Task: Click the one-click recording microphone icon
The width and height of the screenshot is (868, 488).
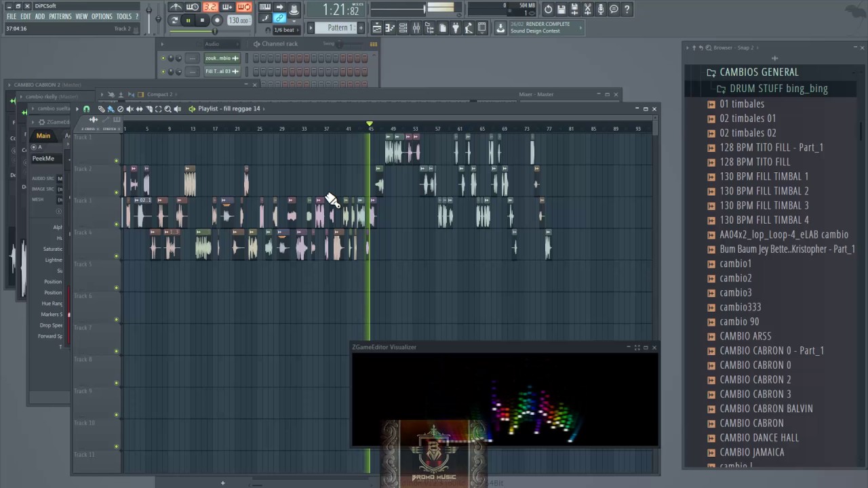Action: [601, 9]
